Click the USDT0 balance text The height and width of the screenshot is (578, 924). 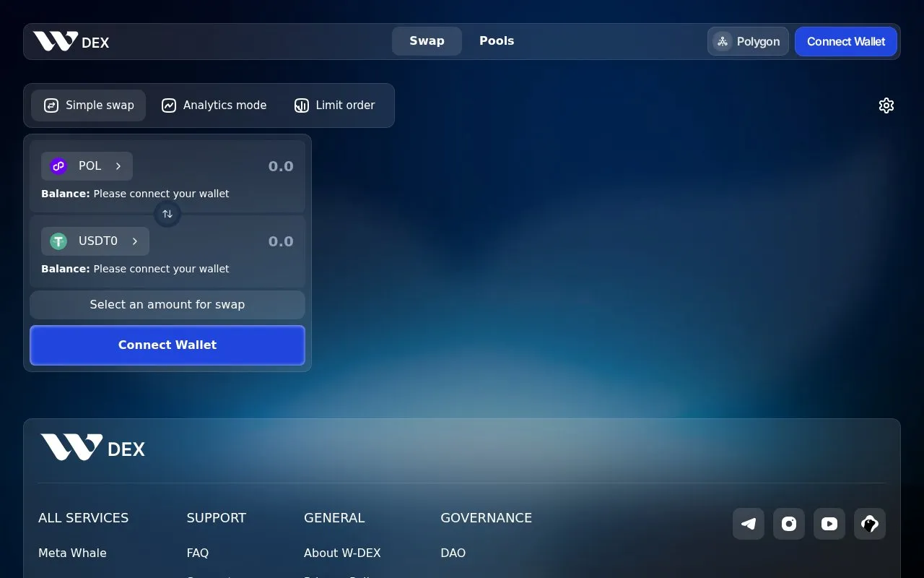135,269
